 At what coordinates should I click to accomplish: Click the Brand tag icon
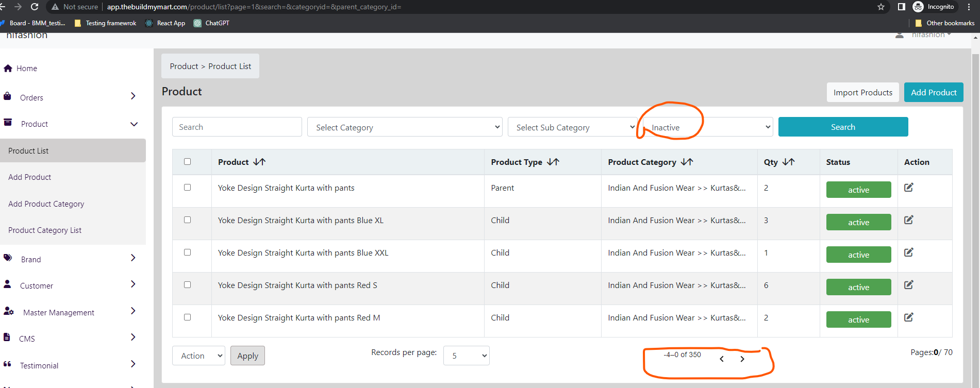coord(8,258)
